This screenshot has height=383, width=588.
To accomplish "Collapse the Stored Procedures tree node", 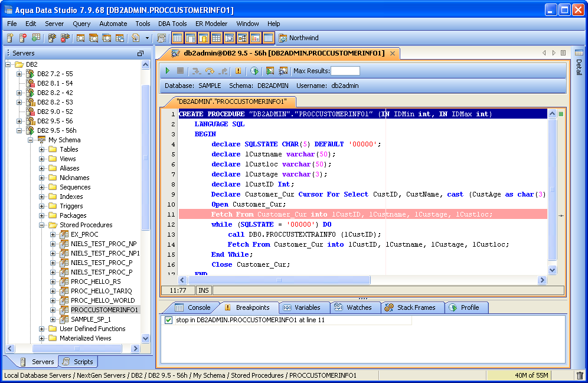I will point(42,225).
